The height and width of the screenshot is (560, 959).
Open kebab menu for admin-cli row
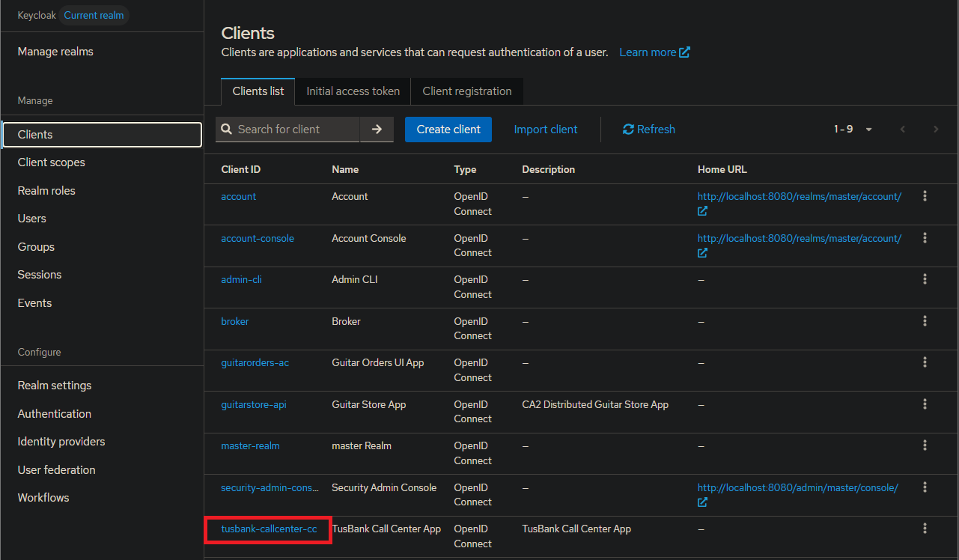point(925,279)
